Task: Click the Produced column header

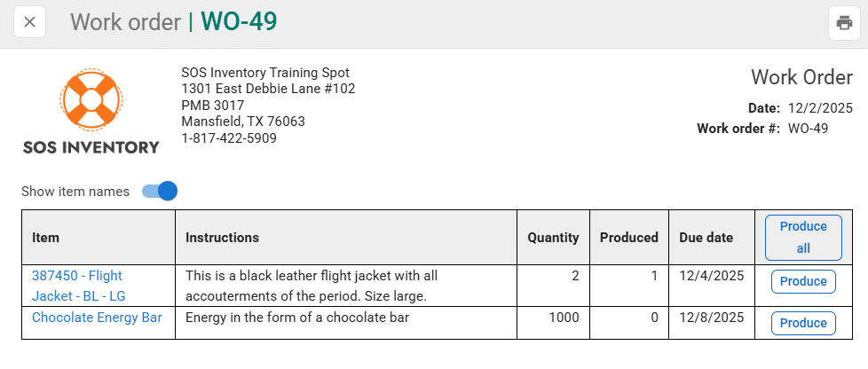Action: point(628,238)
